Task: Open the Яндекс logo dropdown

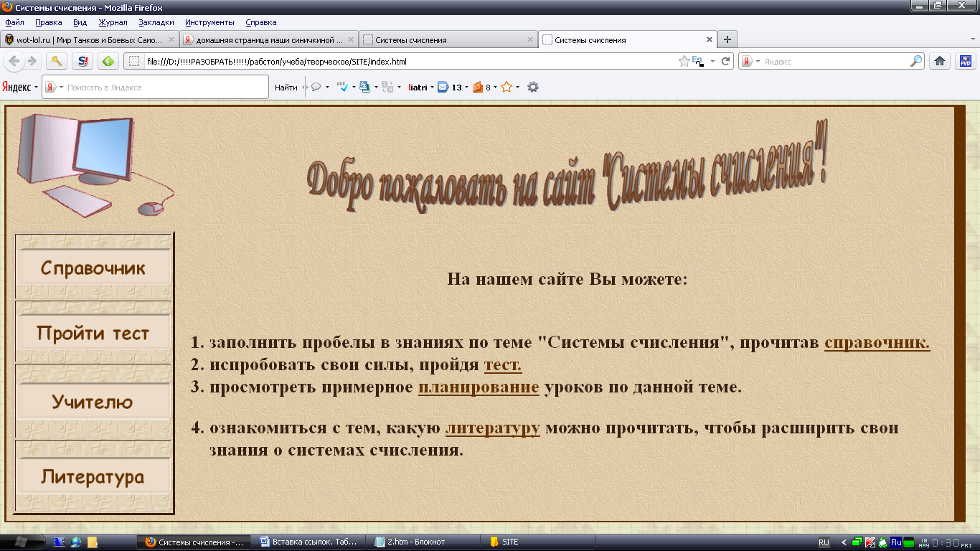Action: (20, 88)
